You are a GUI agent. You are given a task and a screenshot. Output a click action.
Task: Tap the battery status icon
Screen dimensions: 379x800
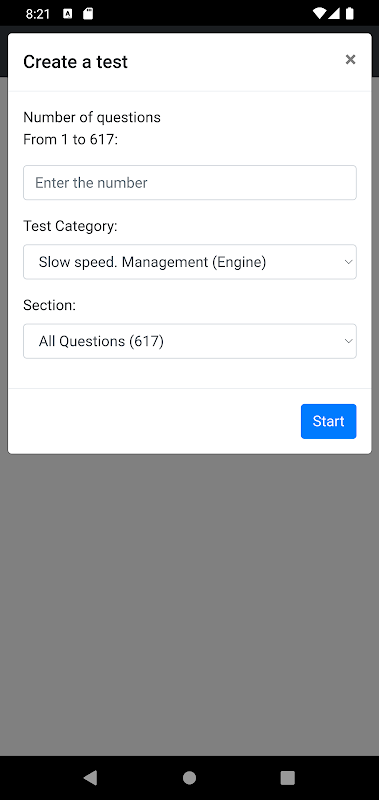pos(349,14)
